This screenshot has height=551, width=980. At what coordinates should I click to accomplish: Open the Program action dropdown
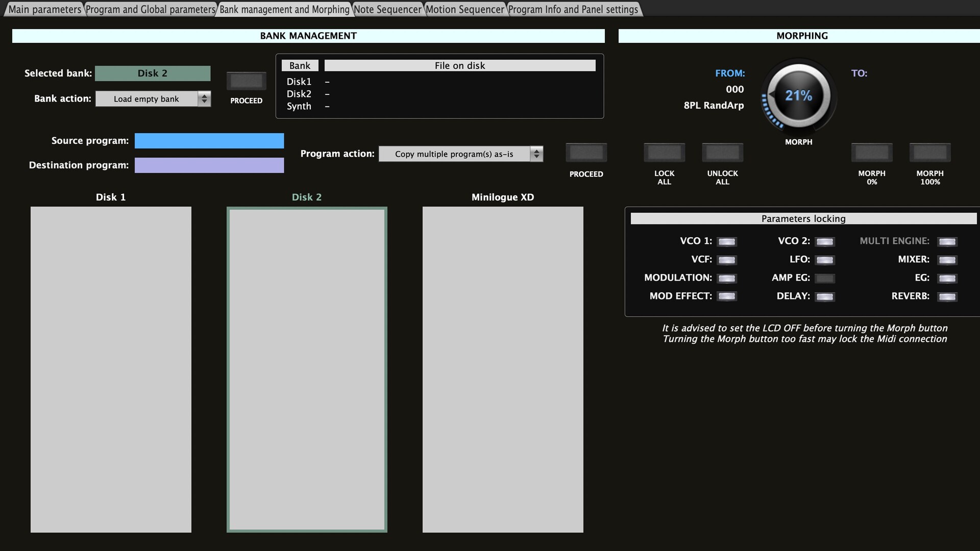[460, 154]
